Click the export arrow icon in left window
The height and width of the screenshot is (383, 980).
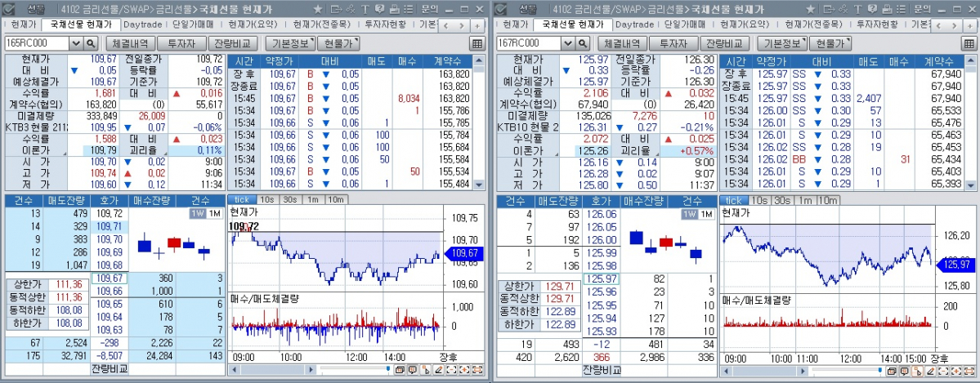pos(336,9)
